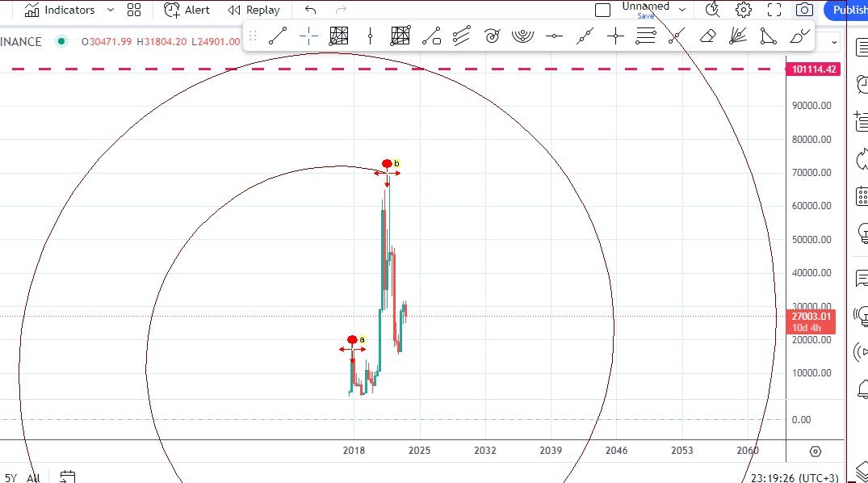Select the Fib Retracement tool
This screenshot has width=868, height=483.
pyautogui.click(x=645, y=36)
